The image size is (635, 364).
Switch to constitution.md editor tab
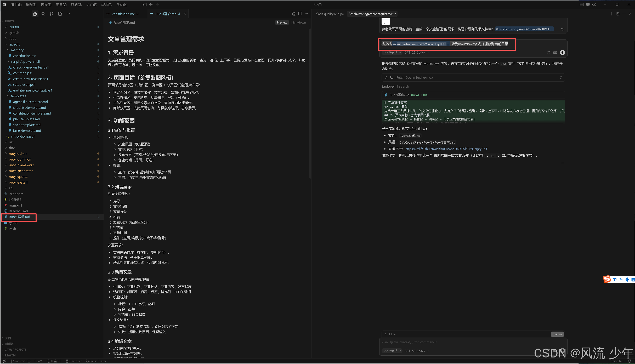pyautogui.click(x=123, y=14)
